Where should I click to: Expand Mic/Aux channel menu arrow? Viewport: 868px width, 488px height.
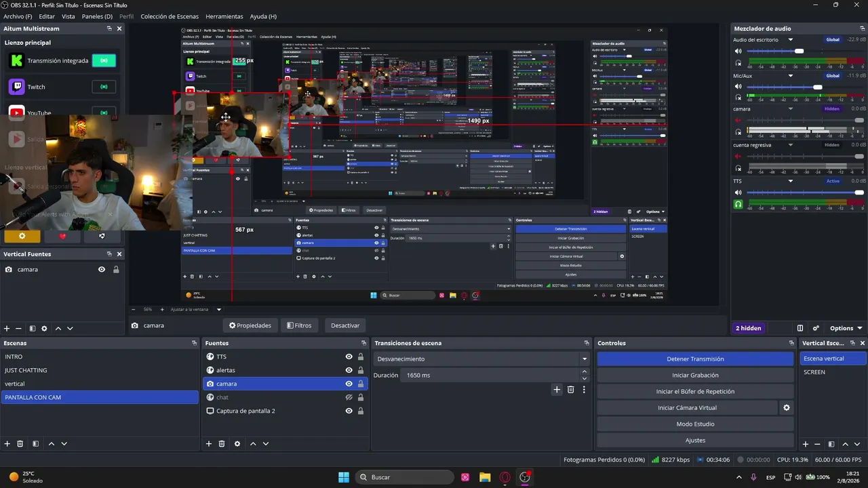click(x=791, y=76)
